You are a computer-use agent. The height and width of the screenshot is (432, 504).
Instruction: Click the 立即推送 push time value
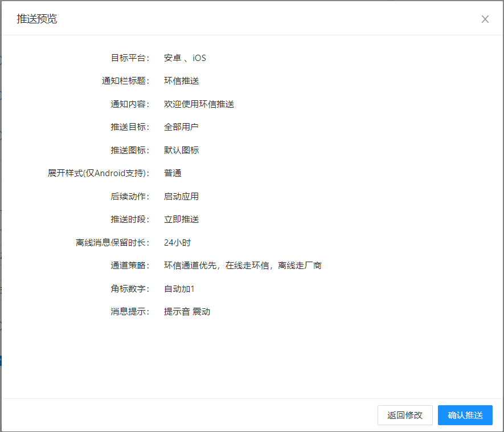point(181,219)
